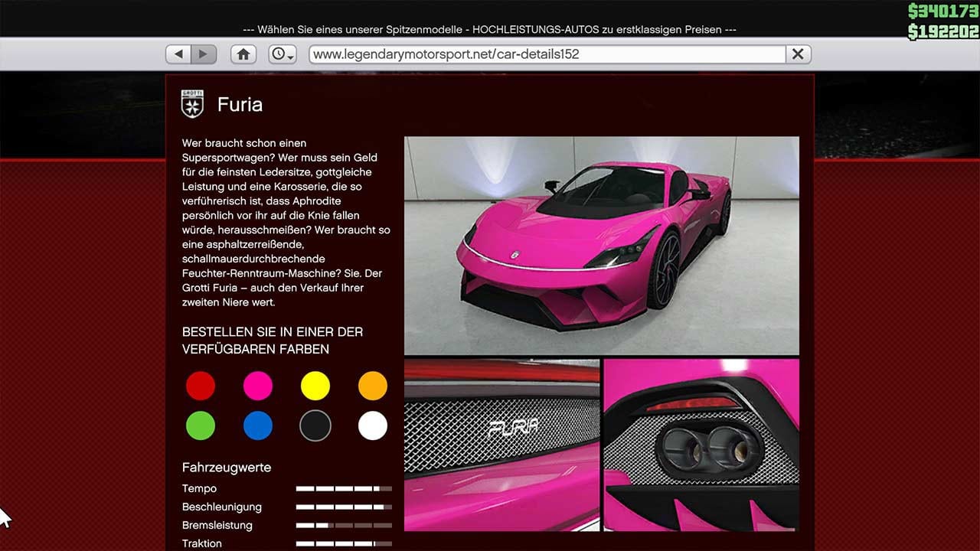
Task: Pick the yellow color swatch
Action: point(315,386)
